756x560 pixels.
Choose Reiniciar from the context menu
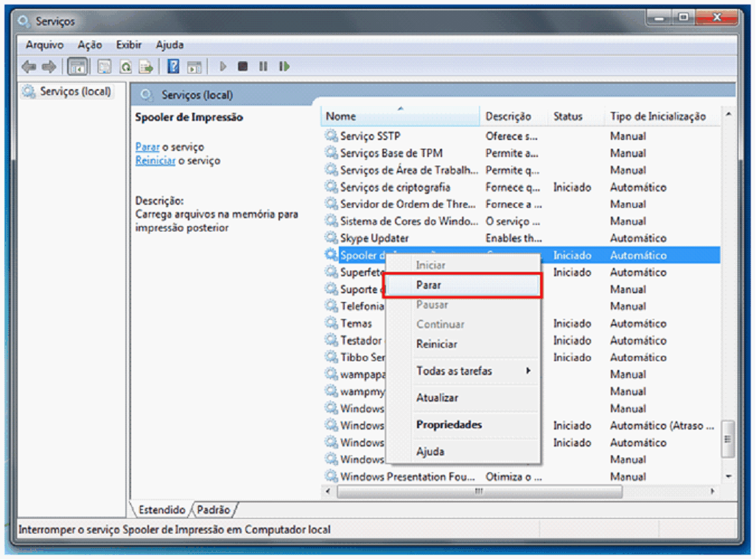[x=436, y=344]
